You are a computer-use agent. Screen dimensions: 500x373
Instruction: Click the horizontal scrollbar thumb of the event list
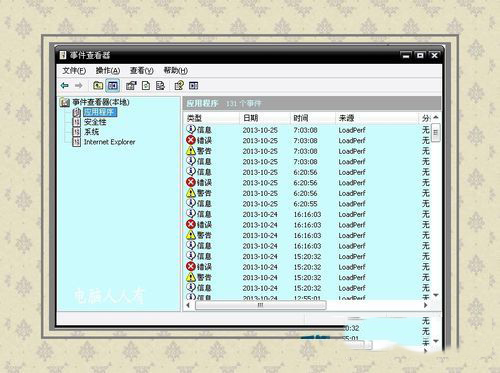[x=260, y=305]
